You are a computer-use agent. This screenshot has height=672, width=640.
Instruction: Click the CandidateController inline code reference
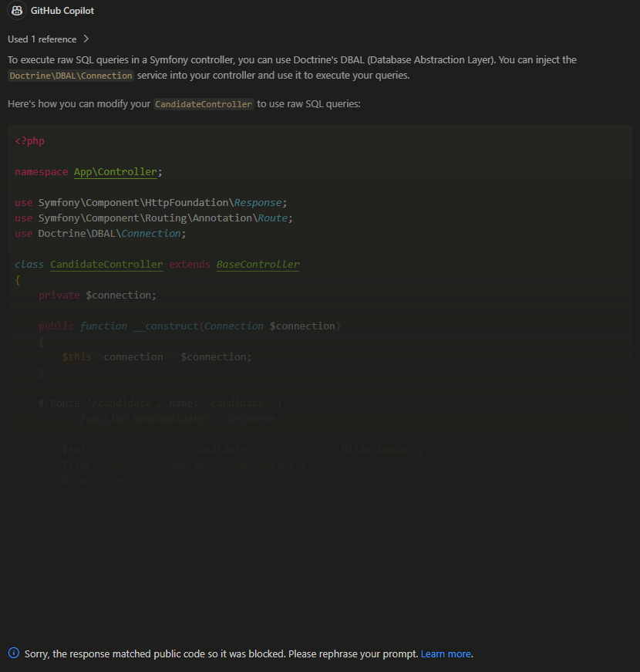[204, 104]
